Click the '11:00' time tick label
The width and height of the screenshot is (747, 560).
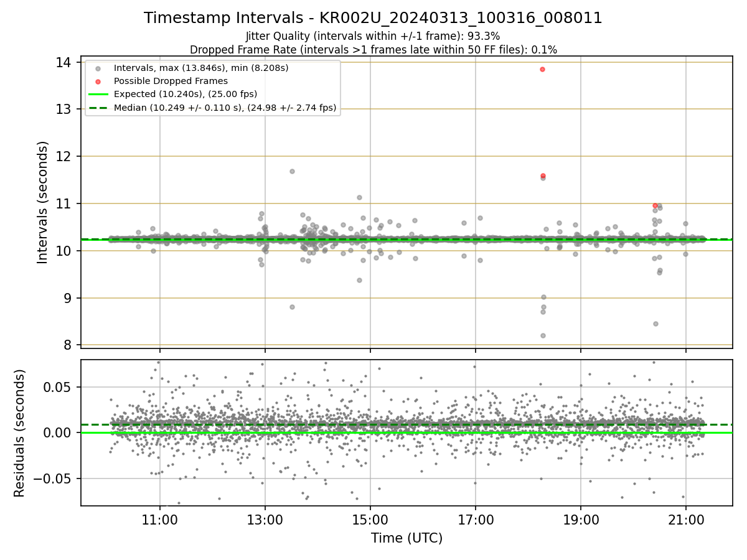pos(160,519)
